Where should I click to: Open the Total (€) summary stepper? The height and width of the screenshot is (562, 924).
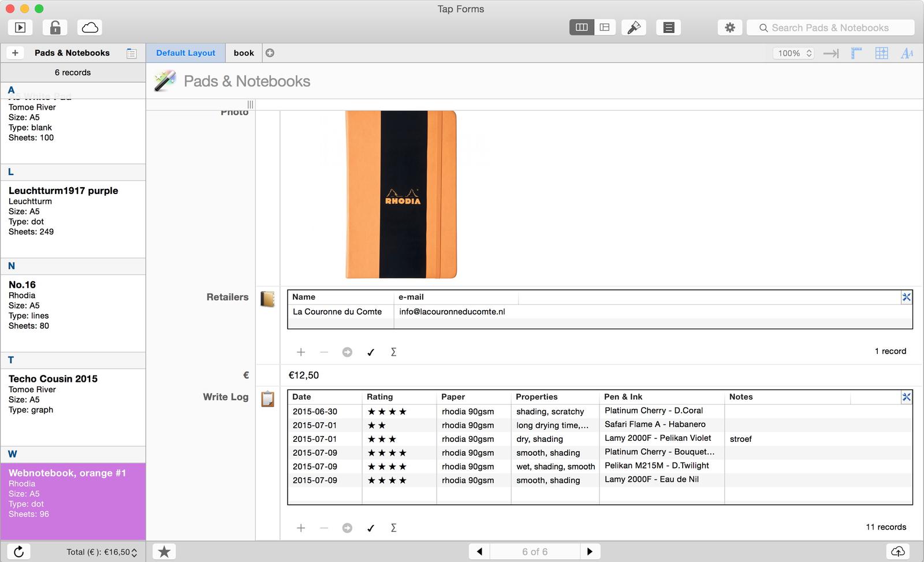click(134, 552)
